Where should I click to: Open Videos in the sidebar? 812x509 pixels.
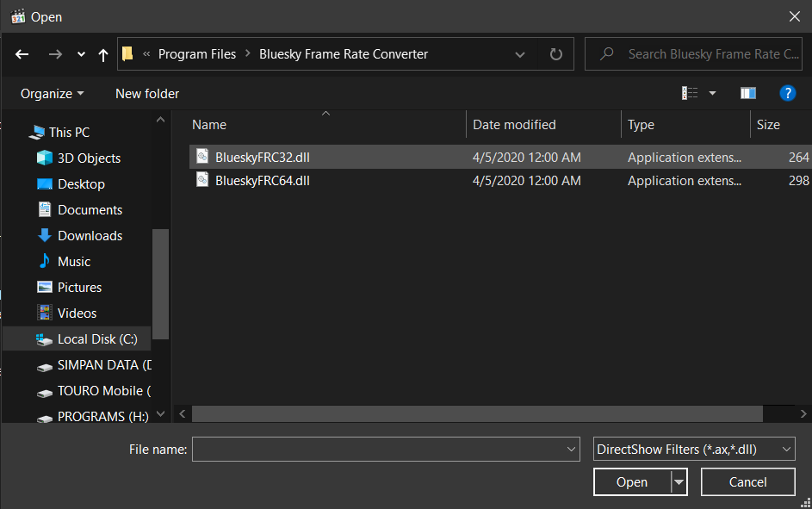77,313
